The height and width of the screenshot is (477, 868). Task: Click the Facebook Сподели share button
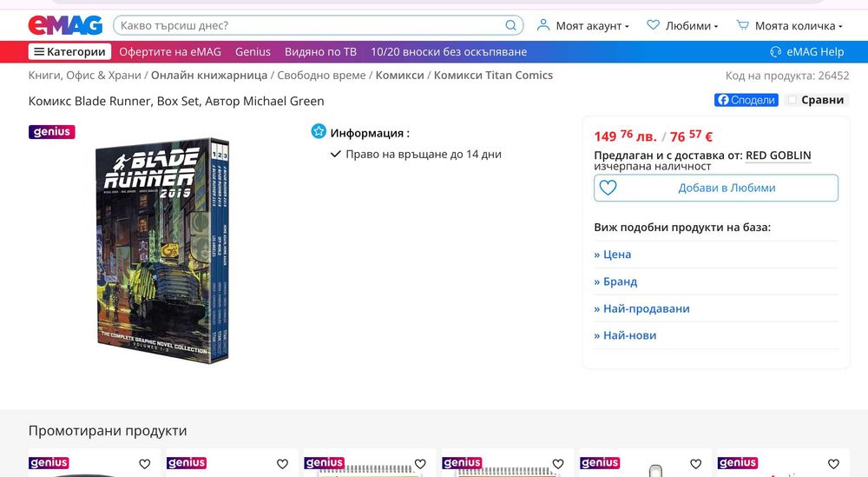[746, 100]
